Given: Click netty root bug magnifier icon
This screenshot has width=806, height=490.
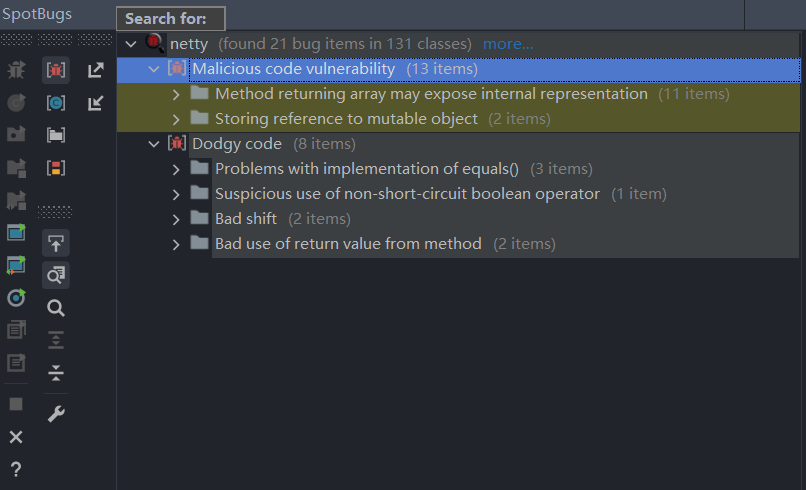Looking at the screenshot, I should click(155, 43).
